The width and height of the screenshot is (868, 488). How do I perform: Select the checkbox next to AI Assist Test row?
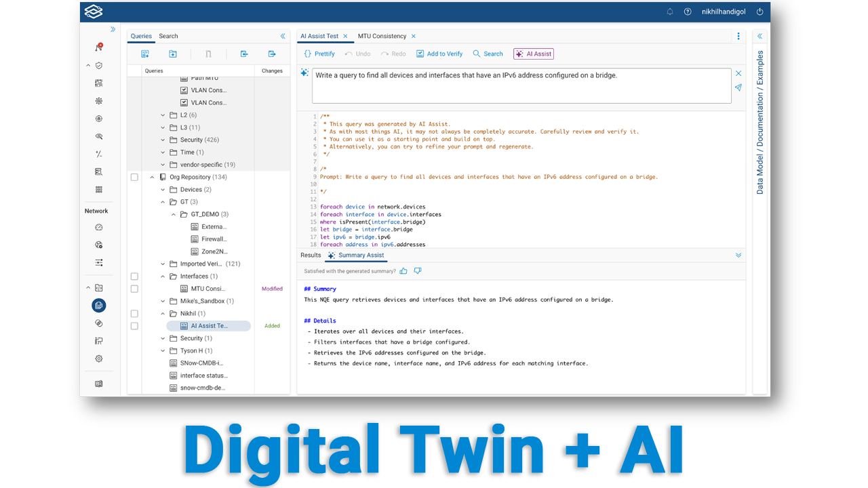[x=134, y=326]
